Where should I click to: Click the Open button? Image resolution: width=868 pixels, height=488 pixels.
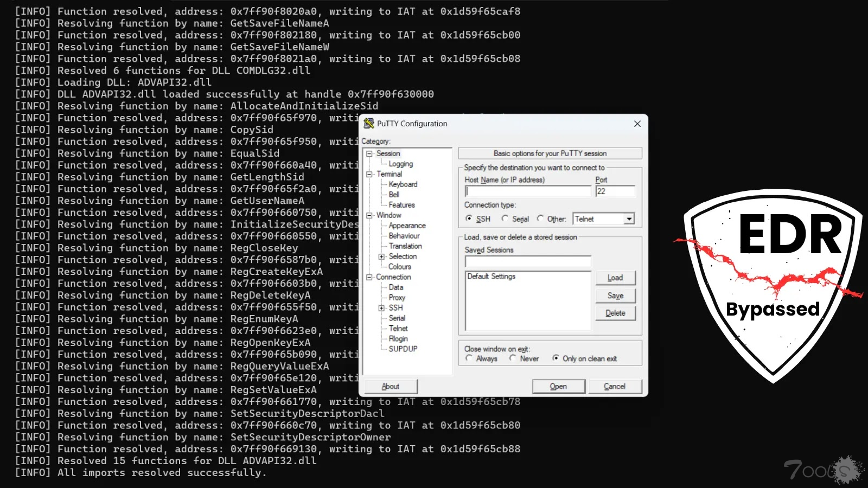pos(558,387)
